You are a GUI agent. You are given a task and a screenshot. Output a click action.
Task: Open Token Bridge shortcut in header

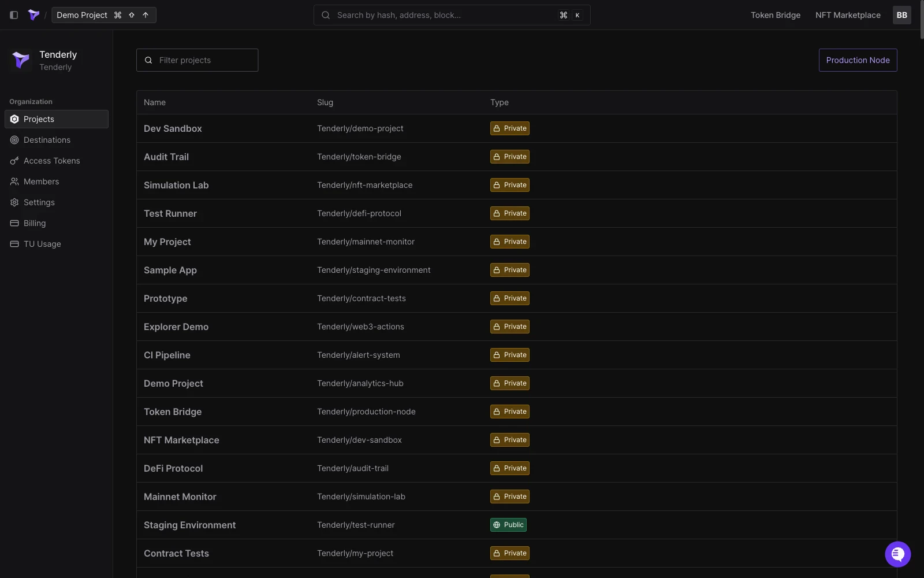pos(776,15)
